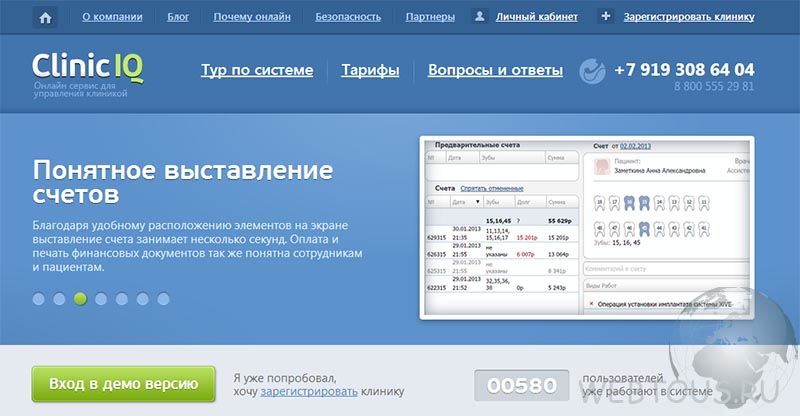Switch to the sixth slide dot

coord(142,299)
